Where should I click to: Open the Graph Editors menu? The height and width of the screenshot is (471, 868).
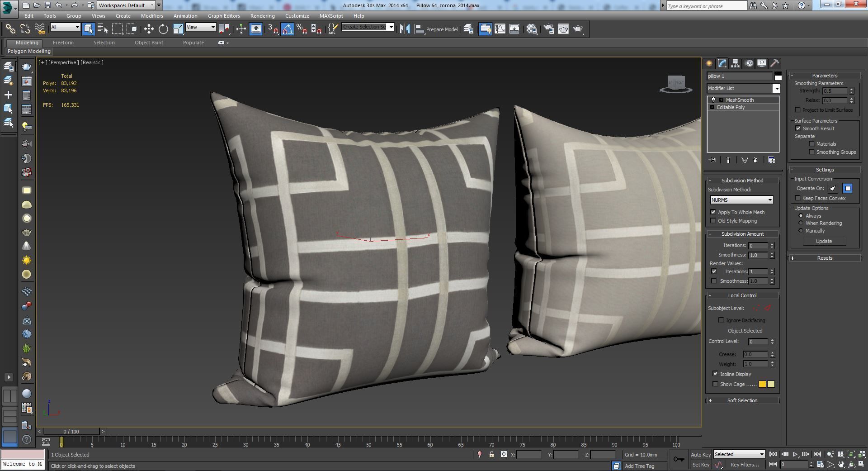click(224, 16)
